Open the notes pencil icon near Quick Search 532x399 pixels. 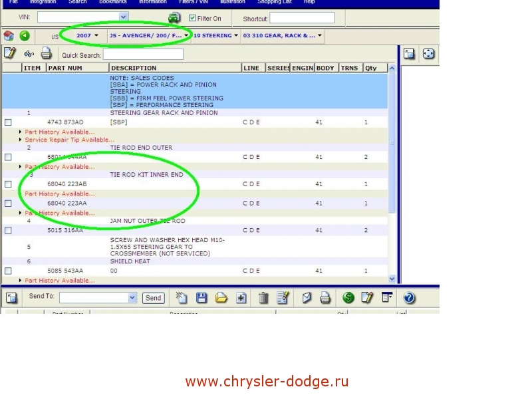pyautogui.click(x=9, y=53)
